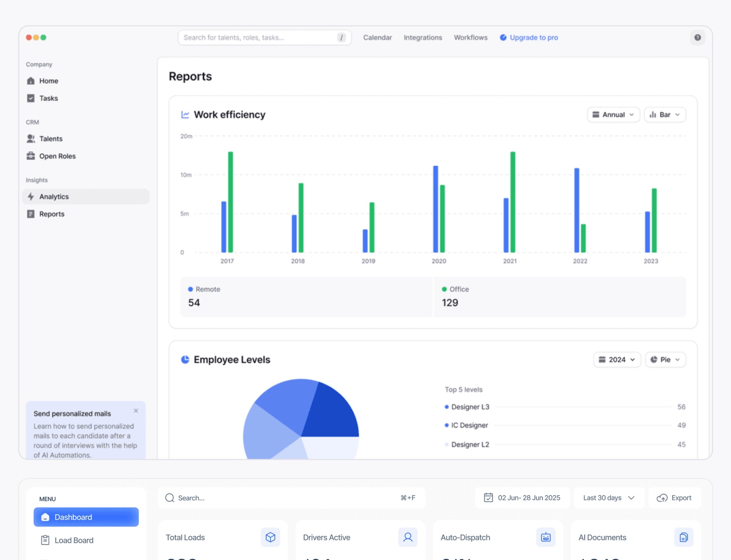Expand the Bar chart type dropdown
This screenshot has width=731, height=560.
click(x=665, y=114)
